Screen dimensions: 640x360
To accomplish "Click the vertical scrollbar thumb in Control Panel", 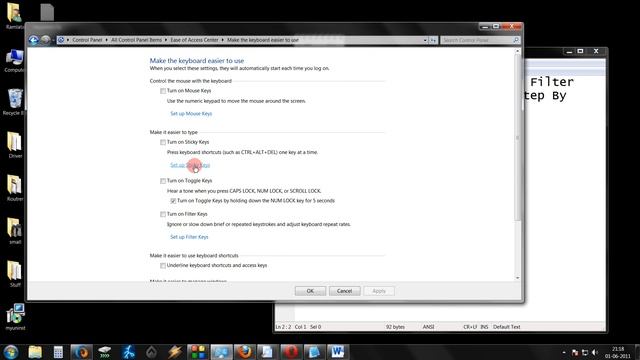I will pos(518,138).
